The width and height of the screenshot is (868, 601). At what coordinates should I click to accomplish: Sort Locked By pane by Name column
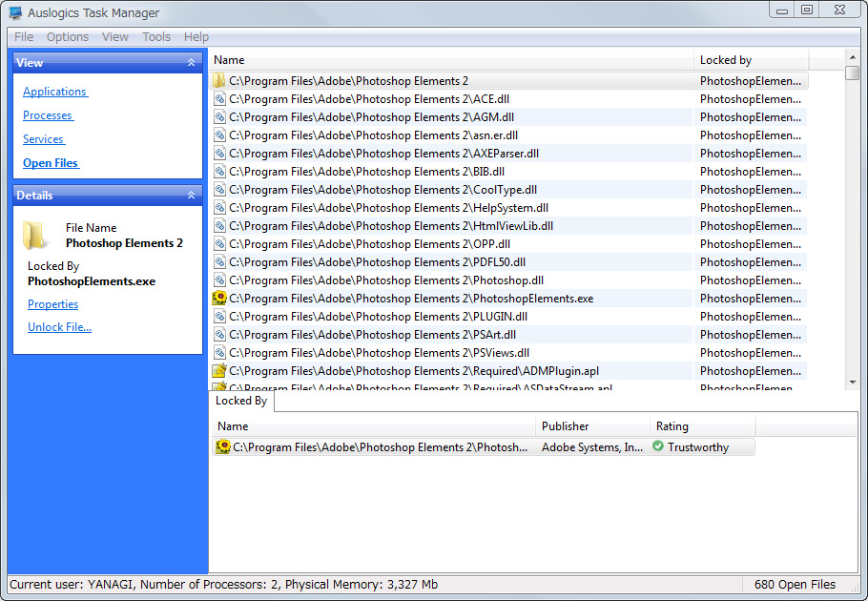[x=374, y=426]
